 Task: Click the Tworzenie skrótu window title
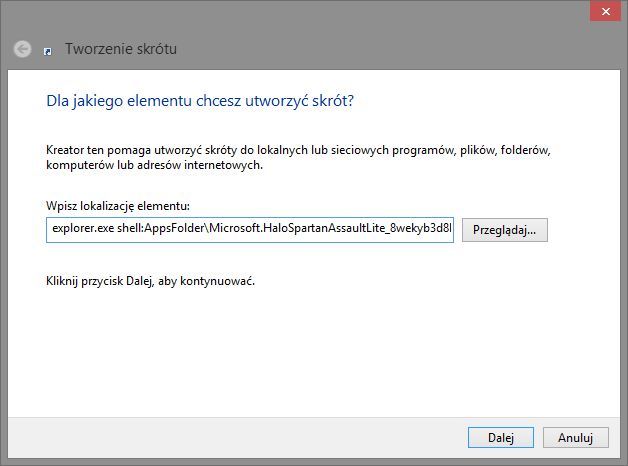pyautogui.click(x=121, y=49)
